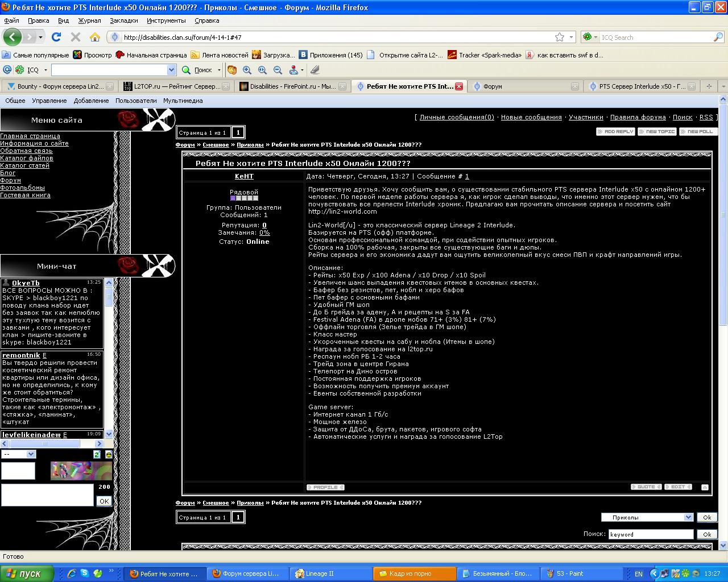Image resolution: width=728 pixels, height=582 pixels.
Task: Close the active Ребят Не хотите tab
Action: tap(459, 86)
